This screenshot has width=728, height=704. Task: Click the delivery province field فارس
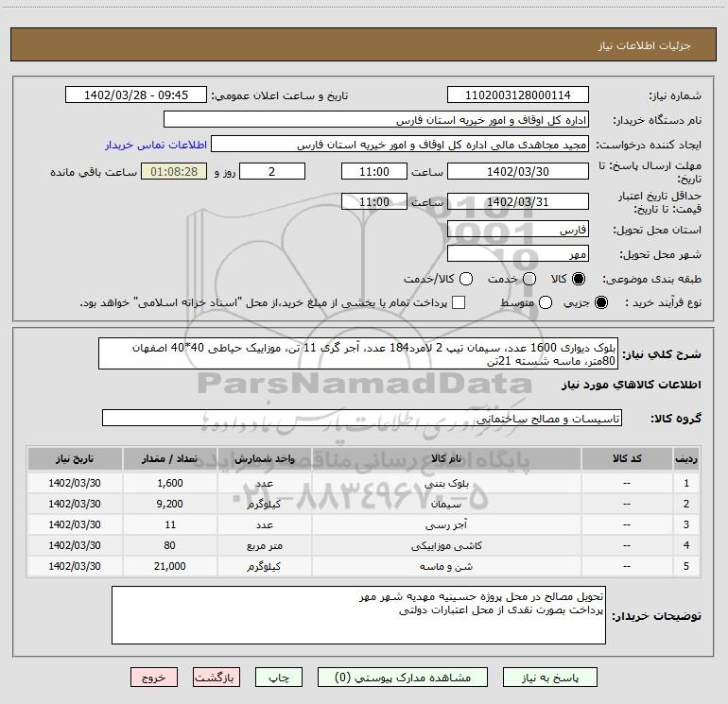coord(518,229)
